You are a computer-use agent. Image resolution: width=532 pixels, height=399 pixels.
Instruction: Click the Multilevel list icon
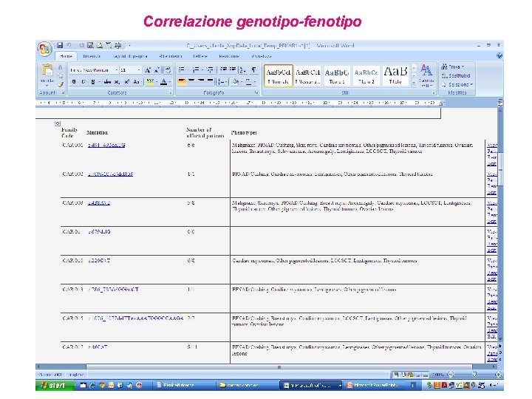tap(211, 70)
